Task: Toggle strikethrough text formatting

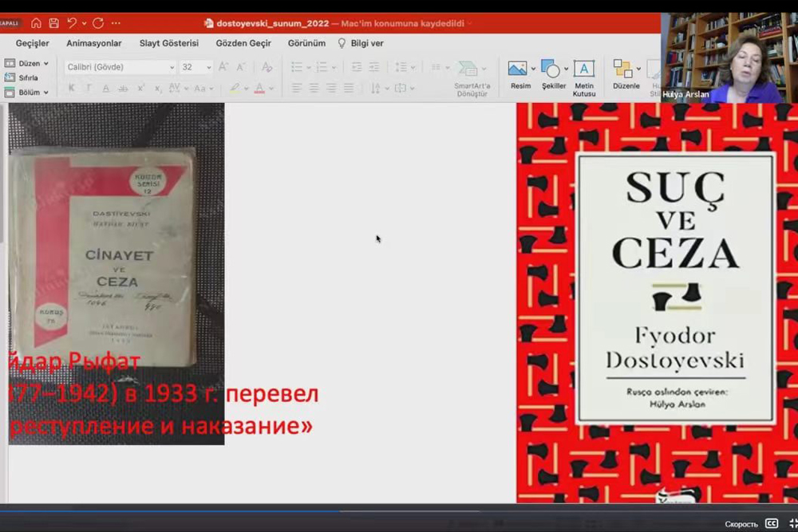Action: (123, 89)
